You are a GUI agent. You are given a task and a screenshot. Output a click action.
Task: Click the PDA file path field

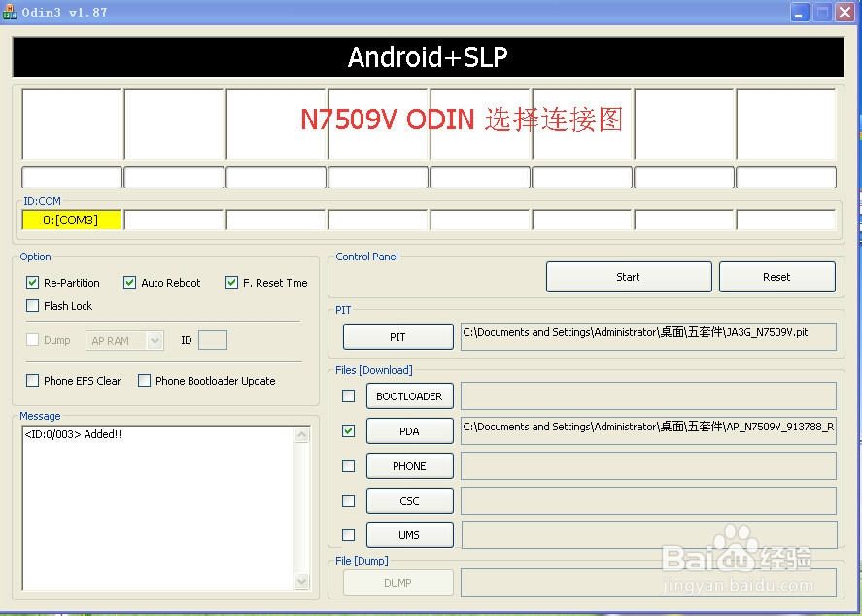[x=649, y=430]
